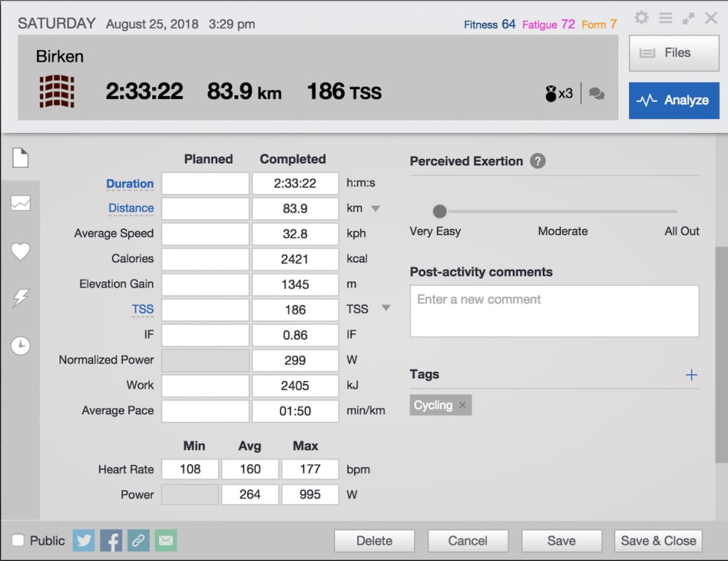Click the Cycling tag label
Viewport: 728px width, 561px height.
click(x=432, y=405)
